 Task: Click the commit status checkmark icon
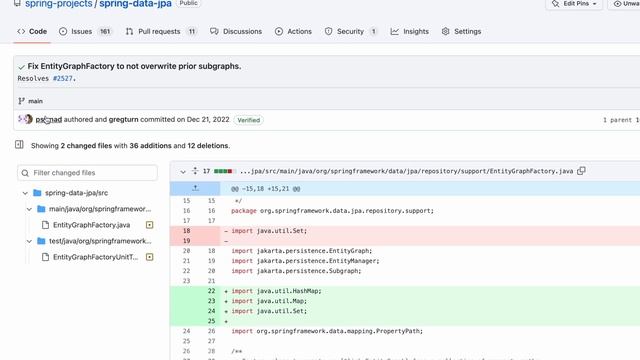pyautogui.click(x=21, y=67)
